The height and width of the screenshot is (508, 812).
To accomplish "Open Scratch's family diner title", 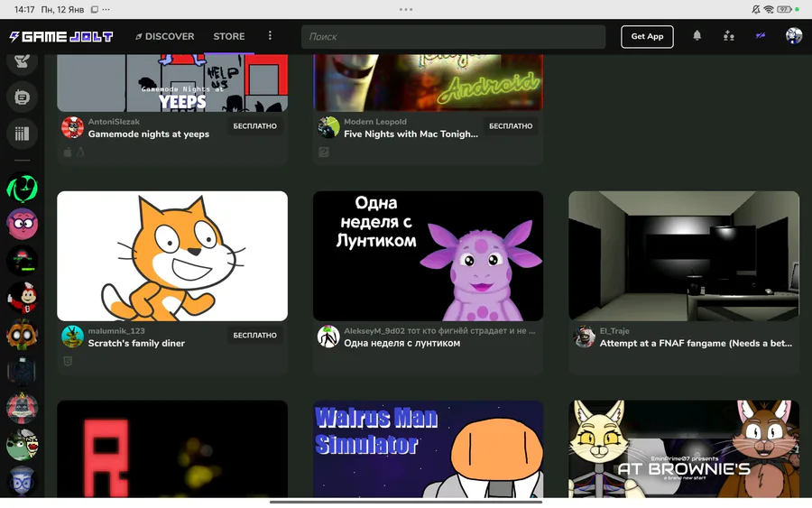I will coord(136,343).
